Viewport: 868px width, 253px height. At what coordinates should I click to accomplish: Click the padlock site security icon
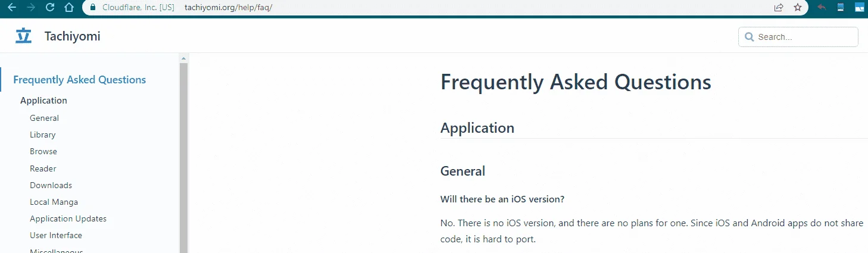92,8
